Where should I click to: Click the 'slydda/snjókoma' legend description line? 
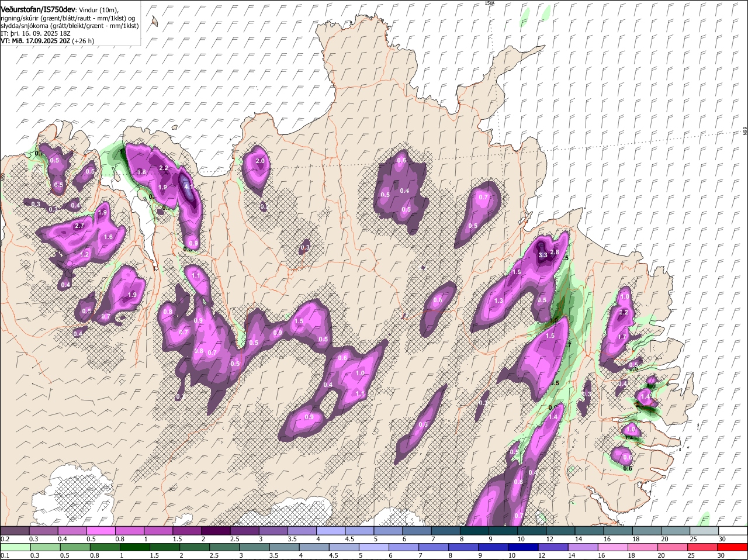tap(70, 26)
